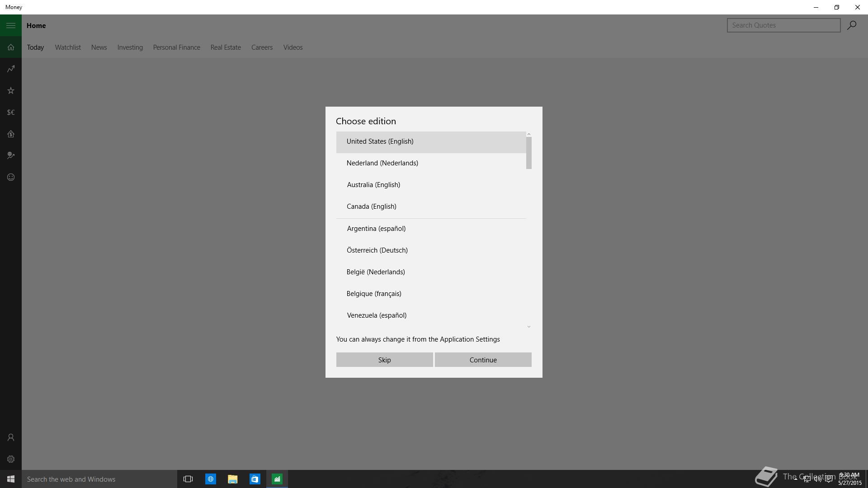
Task: Select United States (English) edition
Action: coord(431,142)
